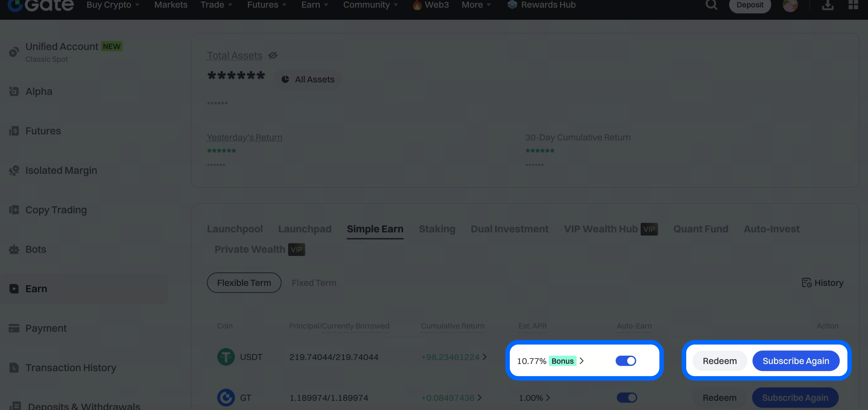This screenshot has height=410, width=868.
Task: Open the grid apps menu icon
Action: [x=853, y=5]
